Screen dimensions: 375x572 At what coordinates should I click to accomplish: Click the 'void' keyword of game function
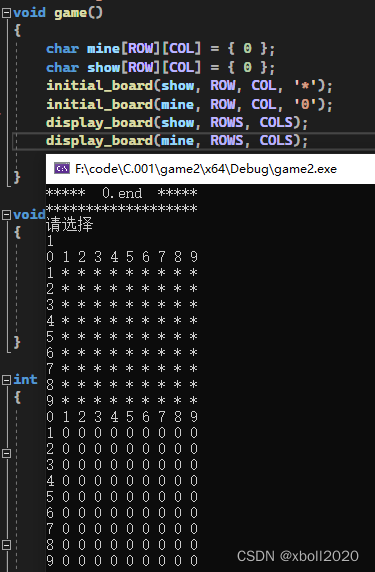pyautogui.click(x=29, y=13)
